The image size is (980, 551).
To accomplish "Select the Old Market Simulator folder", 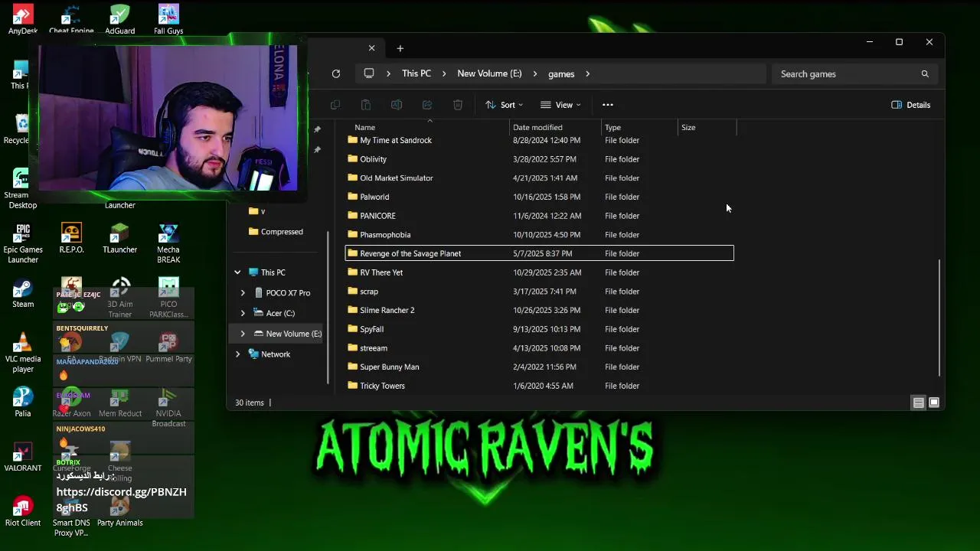I will [540, 178].
